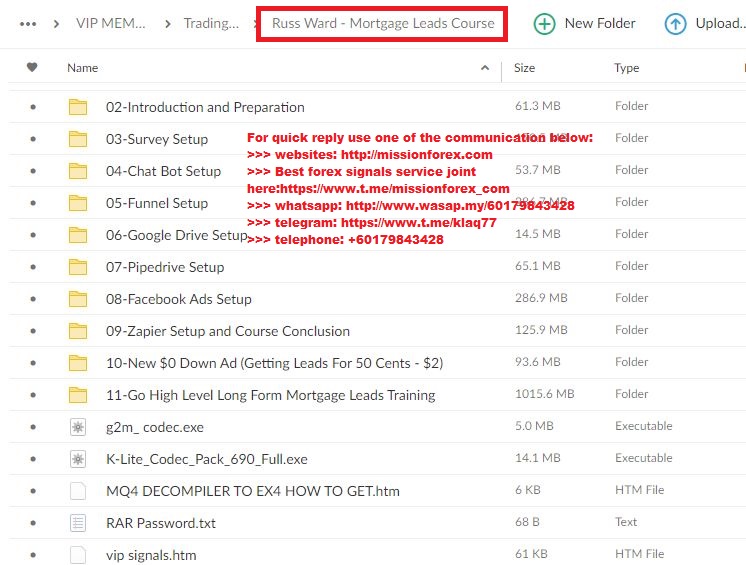Favorite dot for 05-Funnel Setup row

pyautogui.click(x=33, y=203)
